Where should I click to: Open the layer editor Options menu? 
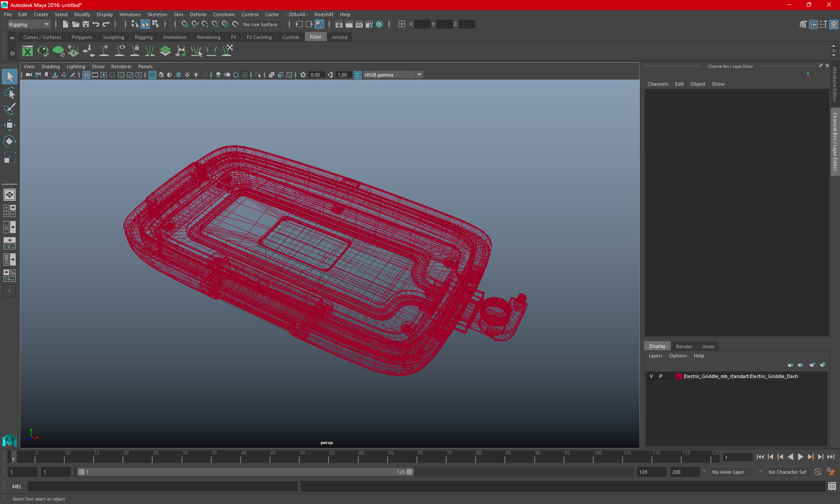tap(678, 356)
